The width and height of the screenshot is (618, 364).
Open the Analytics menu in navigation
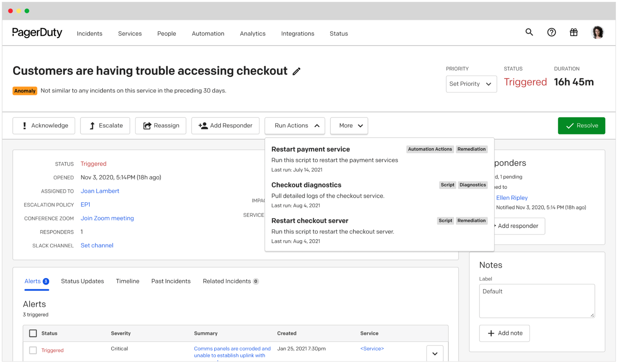pos(253,33)
